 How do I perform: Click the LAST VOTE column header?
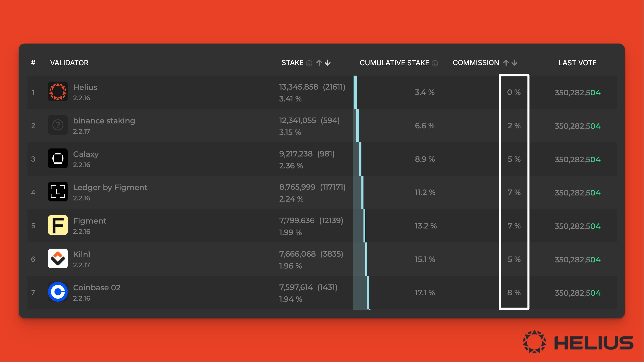tap(577, 63)
